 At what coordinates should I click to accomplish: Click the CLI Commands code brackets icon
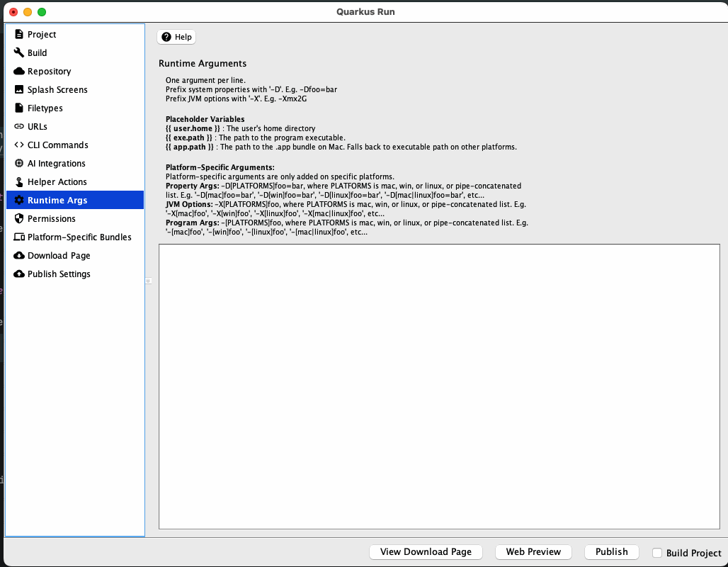pos(19,145)
